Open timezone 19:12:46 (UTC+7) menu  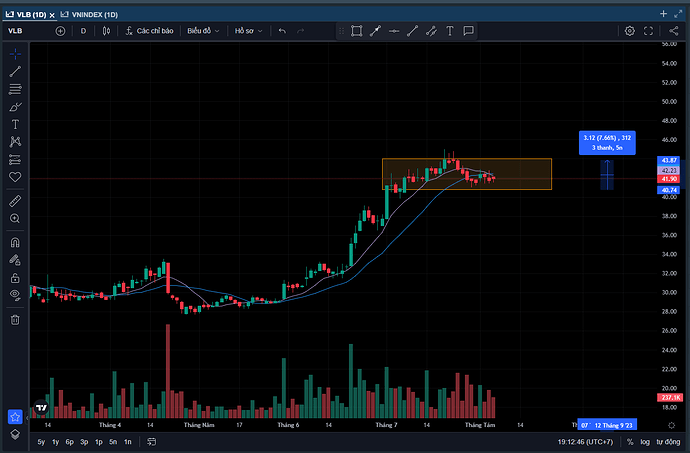pyautogui.click(x=585, y=442)
